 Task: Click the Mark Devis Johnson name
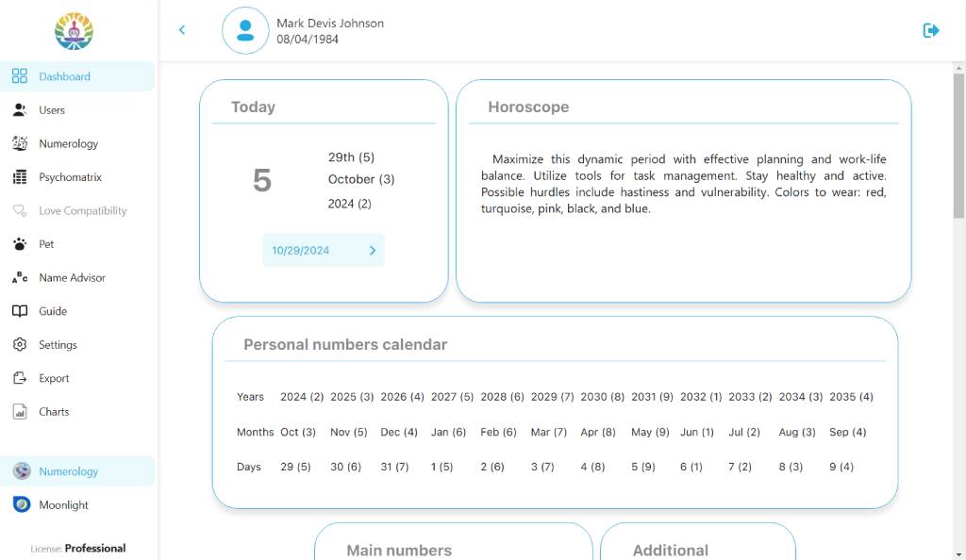point(330,23)
